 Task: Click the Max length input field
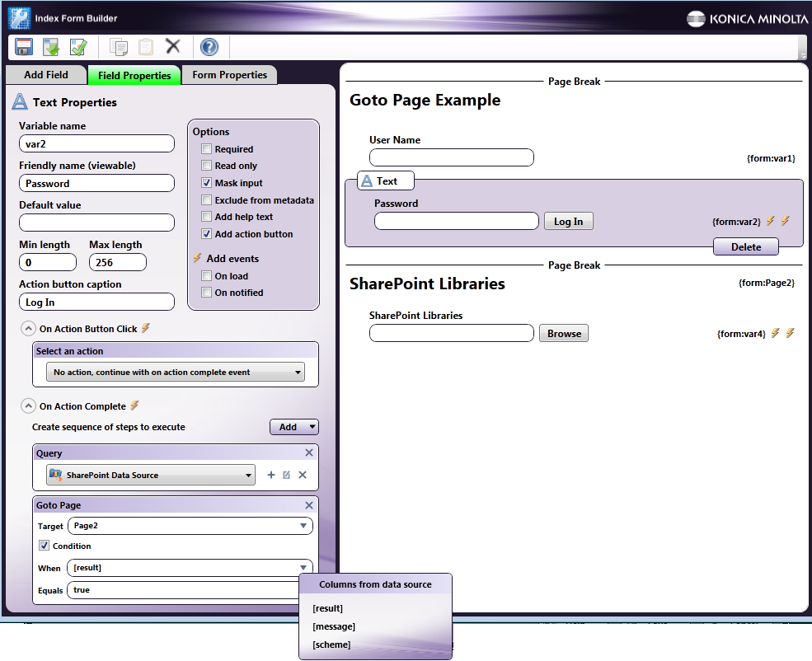pyautogui.click(x=118, y=262)
